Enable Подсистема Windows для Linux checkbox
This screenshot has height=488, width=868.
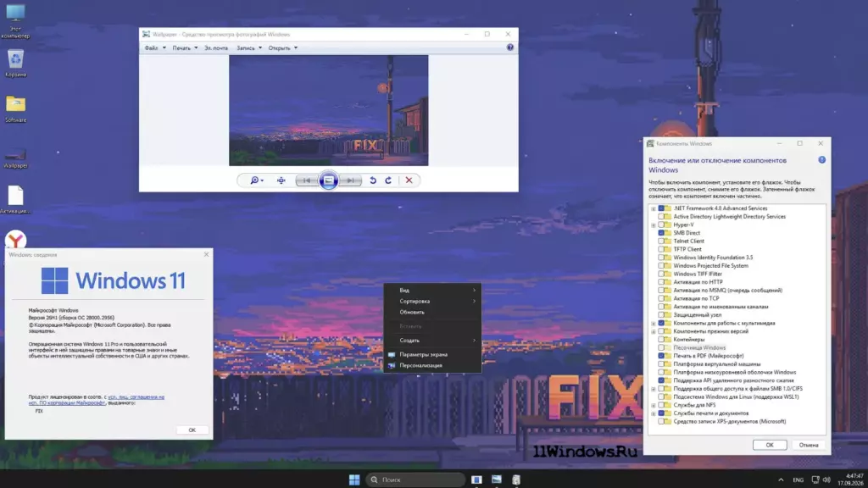click(x=661, y=396)
